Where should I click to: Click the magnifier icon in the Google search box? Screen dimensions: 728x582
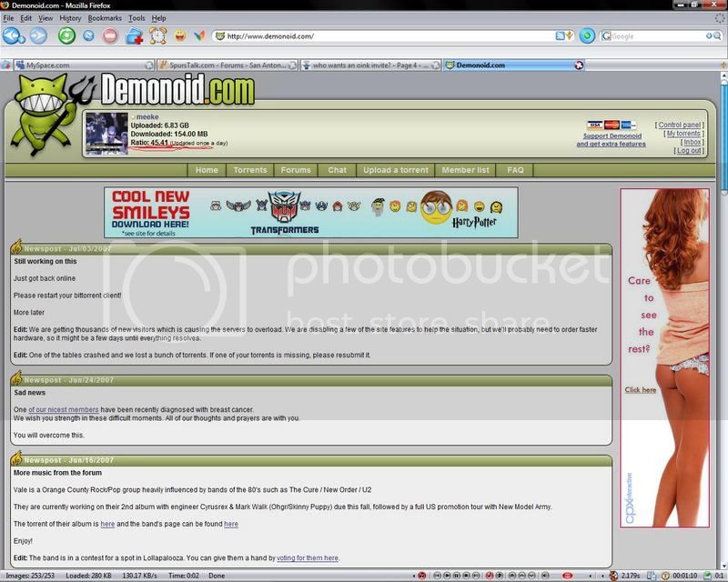pos(718,35)
